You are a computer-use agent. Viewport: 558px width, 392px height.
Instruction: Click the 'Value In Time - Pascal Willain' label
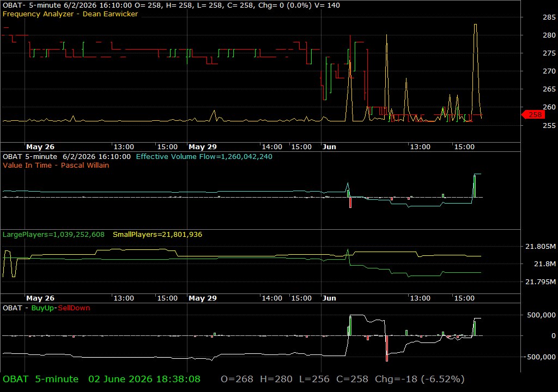(56, 165)
